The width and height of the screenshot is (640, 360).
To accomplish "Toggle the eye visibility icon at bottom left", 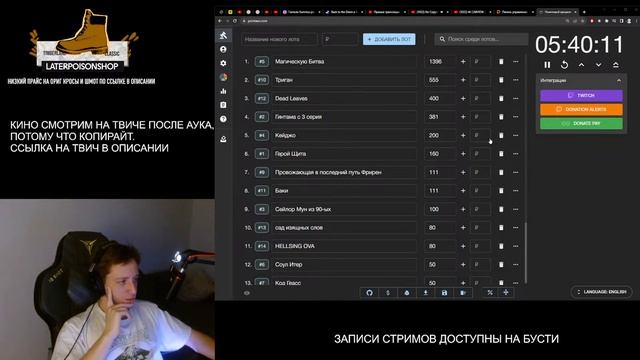I will click(247, 293).
